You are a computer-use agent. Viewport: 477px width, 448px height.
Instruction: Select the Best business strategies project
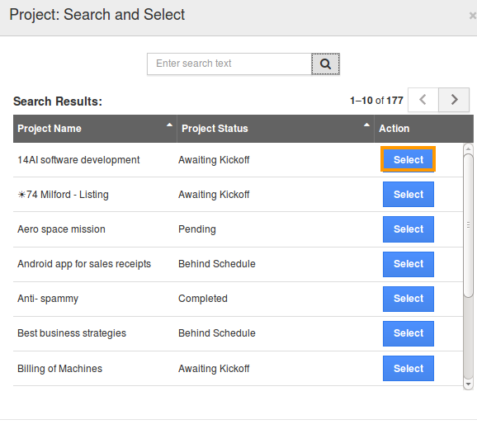[409, 333]
